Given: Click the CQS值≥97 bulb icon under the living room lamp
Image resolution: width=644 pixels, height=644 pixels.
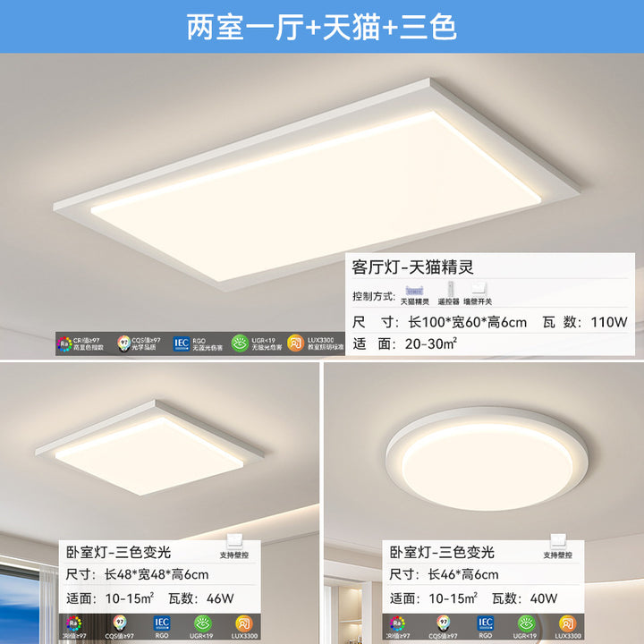Looking at the screenshot, I should pyautogui.click(x=123, y=343).
